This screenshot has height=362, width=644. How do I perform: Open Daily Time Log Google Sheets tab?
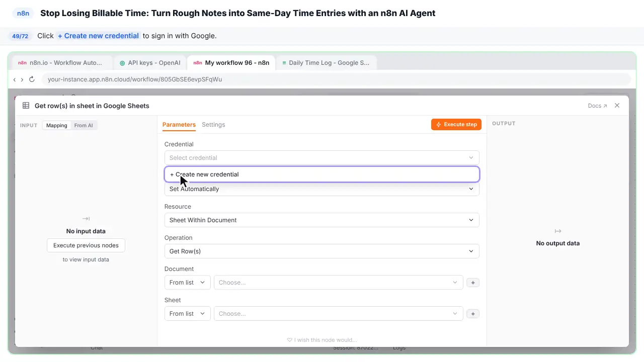point(326,63)
